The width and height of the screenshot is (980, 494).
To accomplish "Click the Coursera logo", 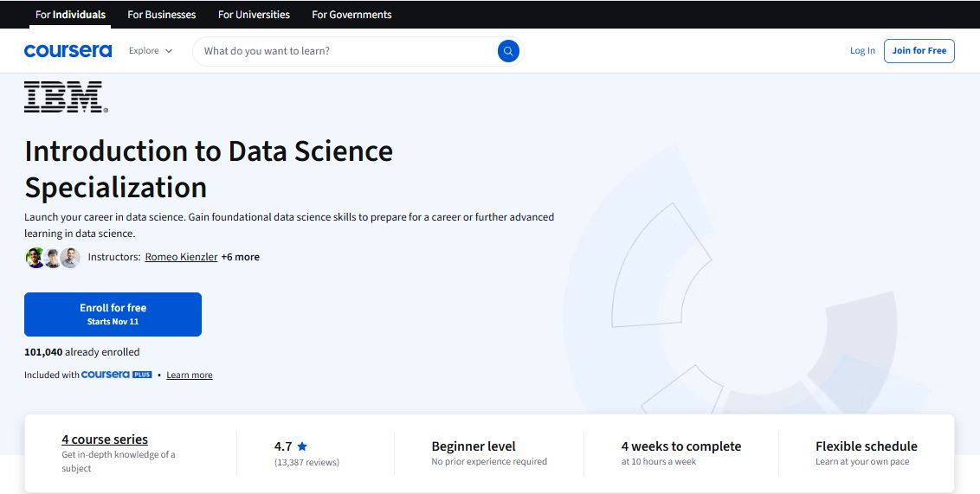I will [x=68, y=50].
